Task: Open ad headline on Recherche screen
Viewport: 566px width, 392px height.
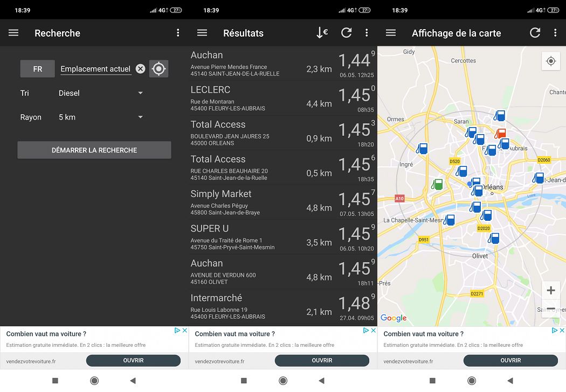Action: [46, 334]
